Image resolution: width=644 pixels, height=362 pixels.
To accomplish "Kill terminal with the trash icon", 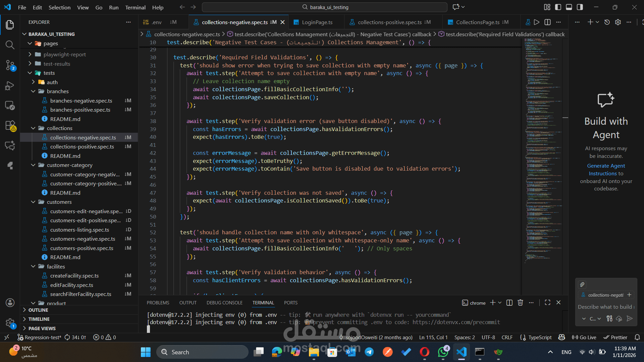I will click(520, 303).
